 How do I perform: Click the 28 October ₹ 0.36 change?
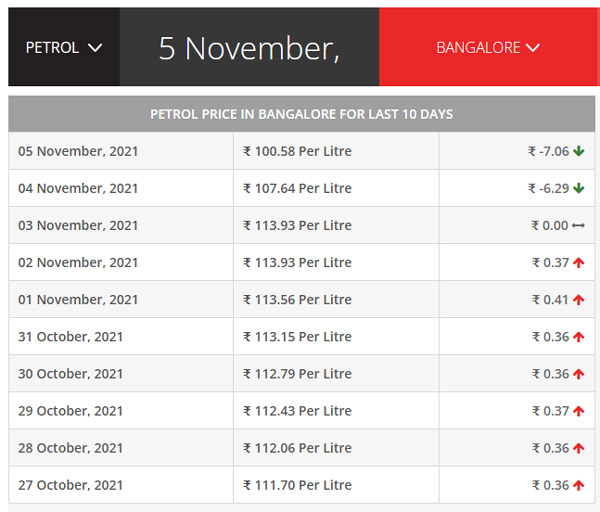(x=551, y=448)
